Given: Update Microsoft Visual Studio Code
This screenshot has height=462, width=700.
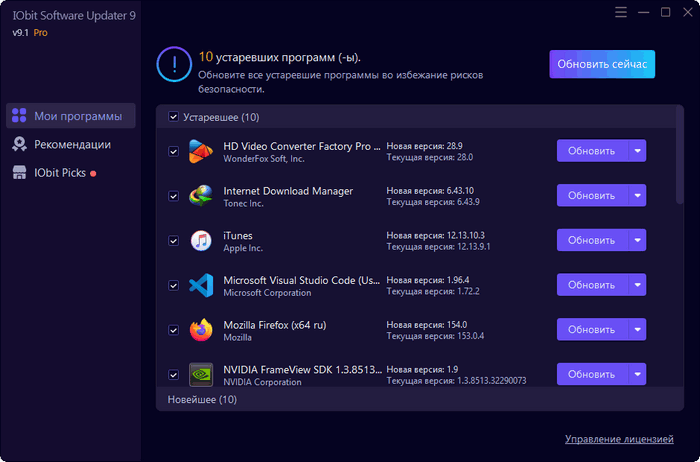Looking at the screenshot, I should (x=592, y=285).
